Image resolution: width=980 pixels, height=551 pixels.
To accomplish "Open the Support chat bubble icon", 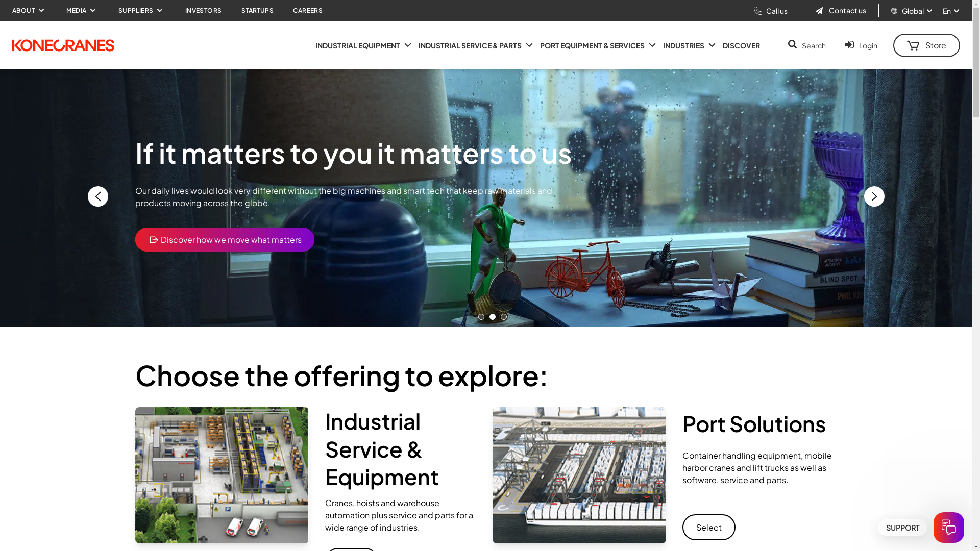I will (x=948, y=528).
